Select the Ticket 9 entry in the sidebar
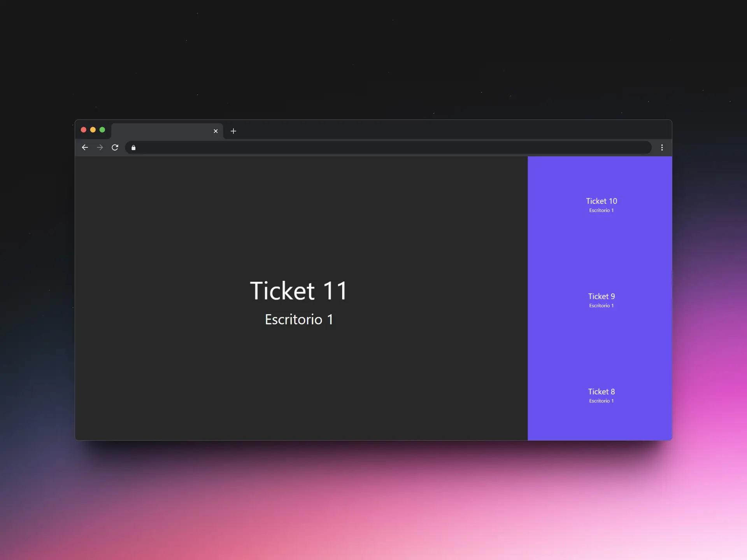The image size is (747, 560). (x=601, y=296)
